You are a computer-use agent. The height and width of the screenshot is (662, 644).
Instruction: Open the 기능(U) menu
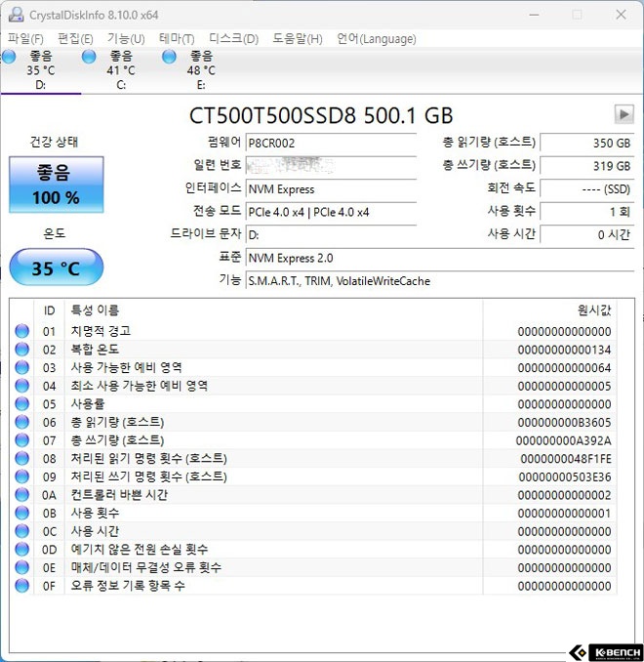tap(126, 39)
